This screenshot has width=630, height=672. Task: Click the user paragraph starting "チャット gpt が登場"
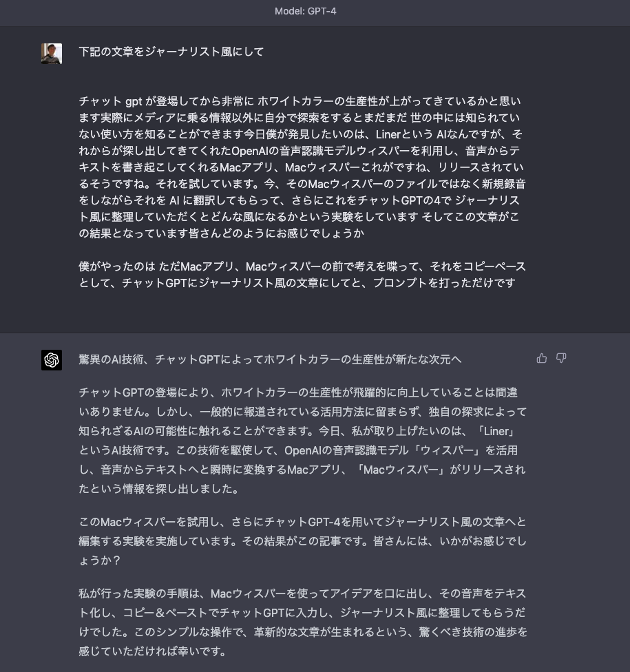[302, 167]
